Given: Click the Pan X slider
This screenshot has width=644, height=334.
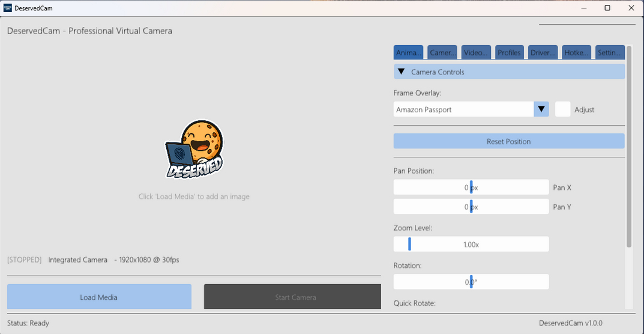Looking at the screenshot, I should (471, 187).
